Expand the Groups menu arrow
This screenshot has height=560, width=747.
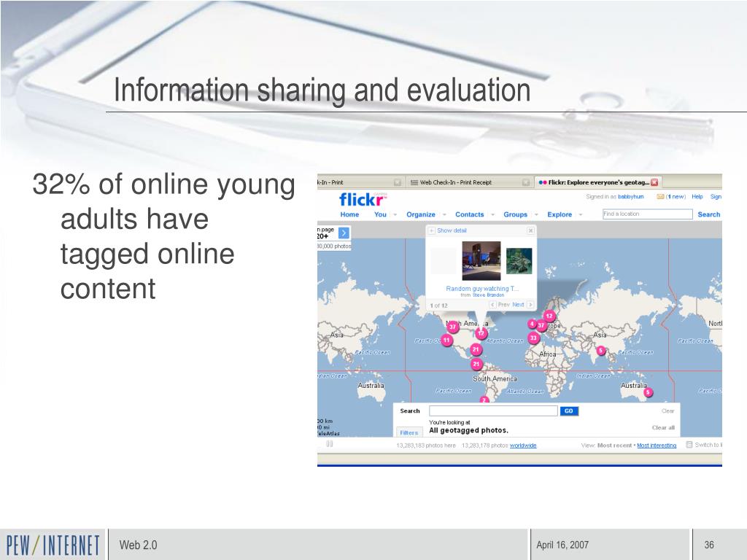[x=536, y=215]
